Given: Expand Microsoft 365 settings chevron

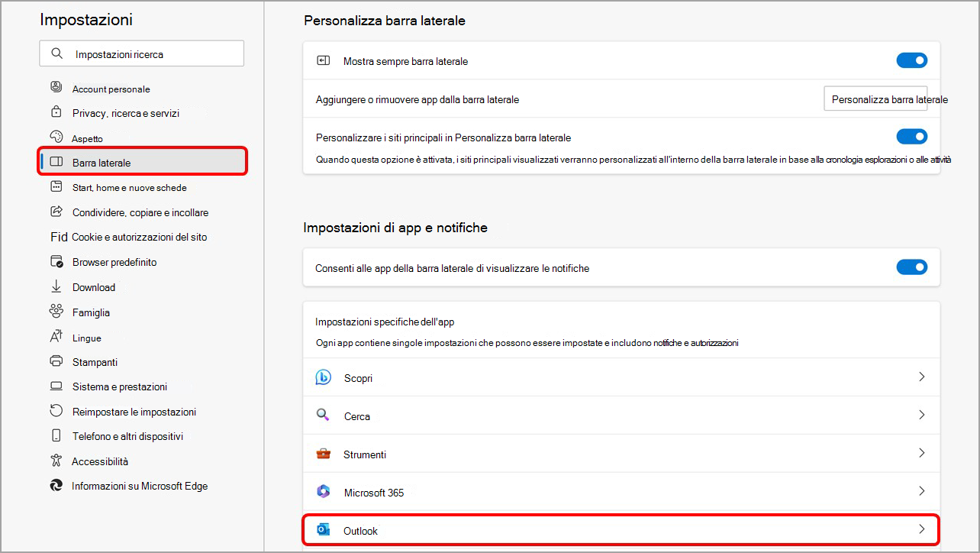Looking at the screenshot, I should (922, 490).
